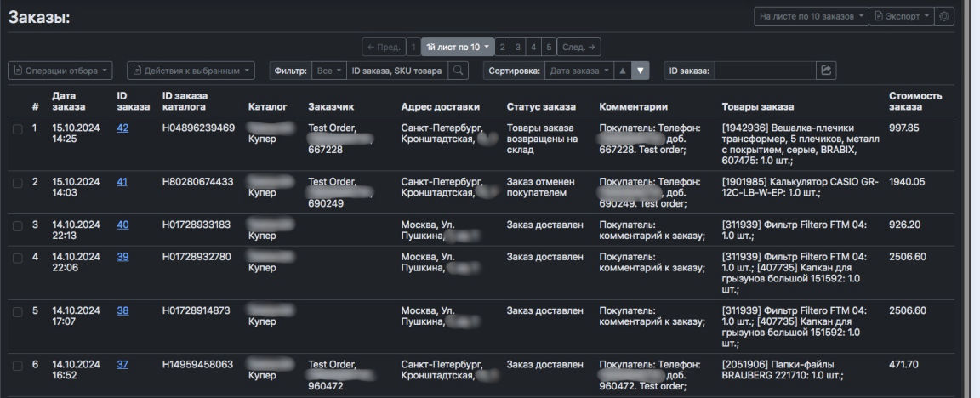This screenshot has width=980, height=398.
Task: Click the go-to-order icon beside ID заказа field
Action: click(x=824, y=71)
